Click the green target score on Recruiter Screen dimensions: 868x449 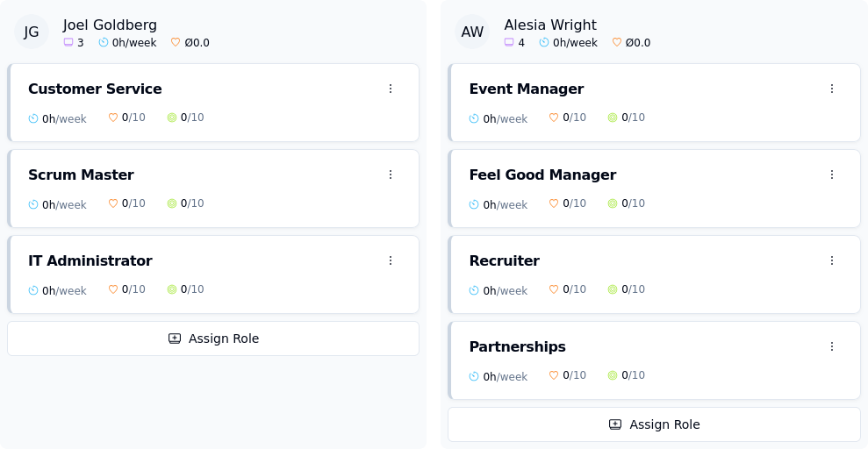pyautogui.click(x=613, y=289)
